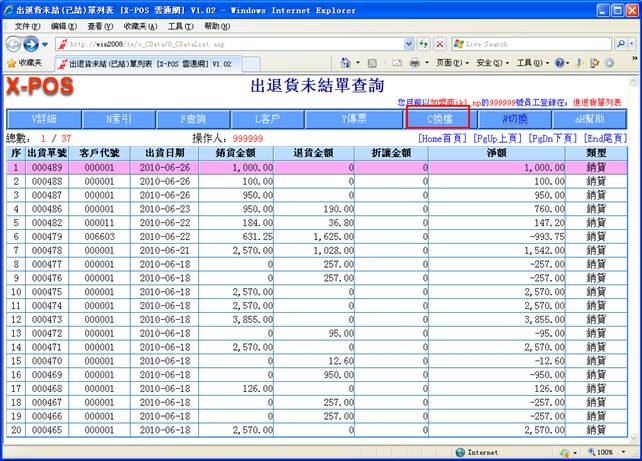Click the browser Forward arrow button

tap(31, 44)
